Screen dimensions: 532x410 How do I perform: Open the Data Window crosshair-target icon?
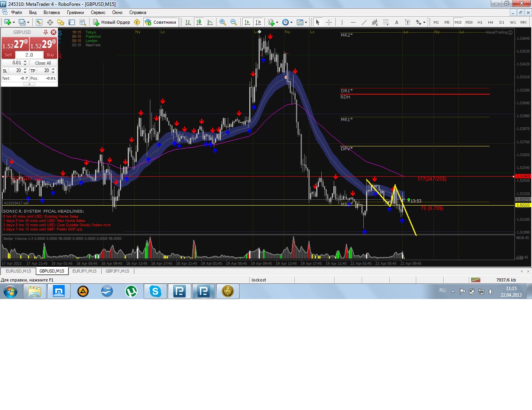point(50,22)
